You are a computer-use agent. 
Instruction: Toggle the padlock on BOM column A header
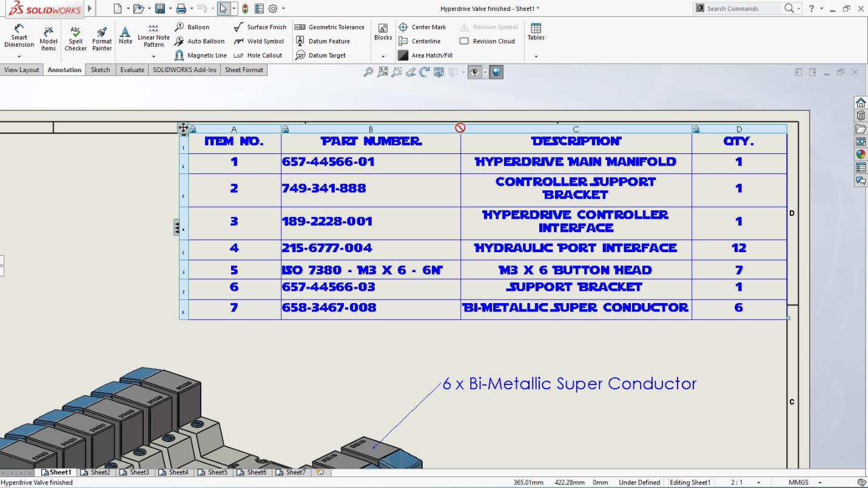tap(192, 129)
